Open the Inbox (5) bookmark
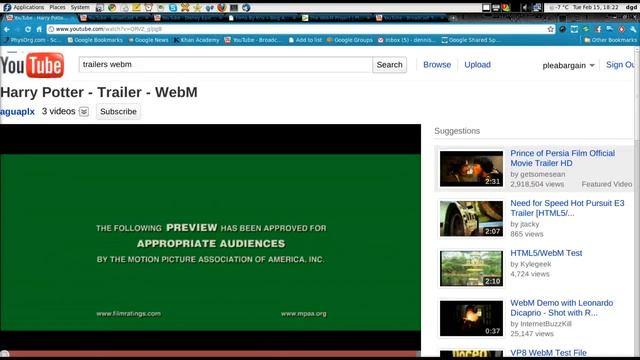Viewport: 640px width, 360px height. coord(407,40)
